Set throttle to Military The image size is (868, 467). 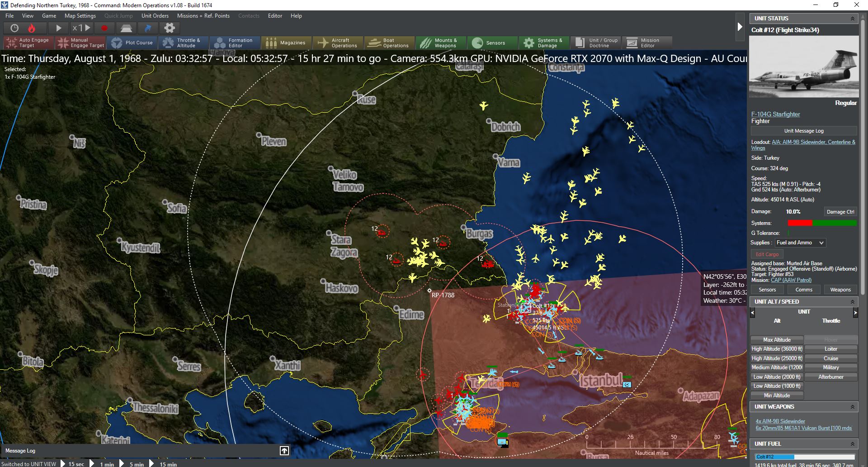tap(831, 367)
